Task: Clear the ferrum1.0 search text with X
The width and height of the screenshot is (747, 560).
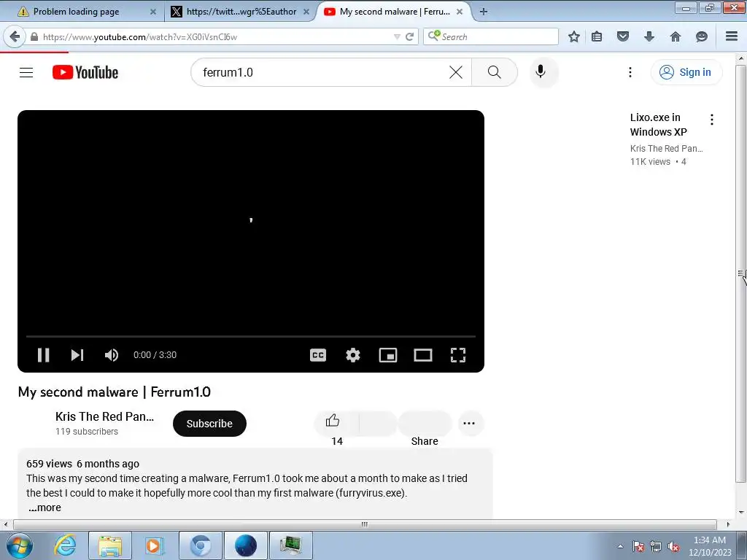Action: [456, 72]
